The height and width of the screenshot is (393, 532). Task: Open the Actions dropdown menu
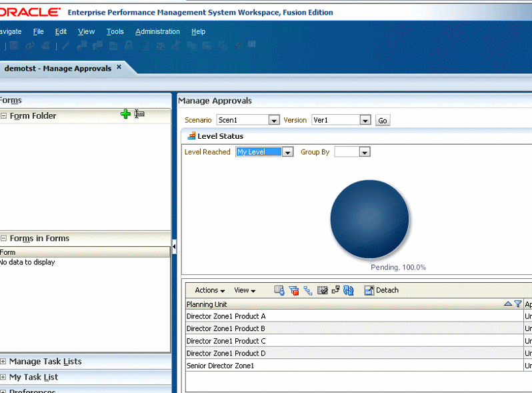coord(210,290)
